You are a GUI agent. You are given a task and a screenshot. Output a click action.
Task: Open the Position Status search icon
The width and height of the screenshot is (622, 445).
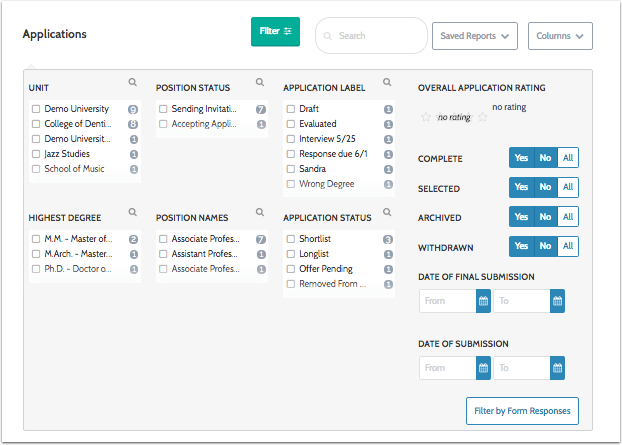coord(260,82)
